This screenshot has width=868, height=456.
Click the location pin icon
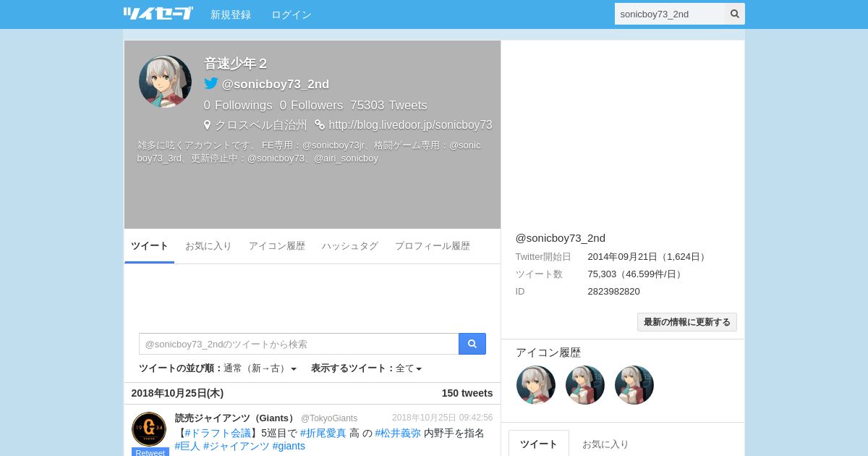coord(208,124)
